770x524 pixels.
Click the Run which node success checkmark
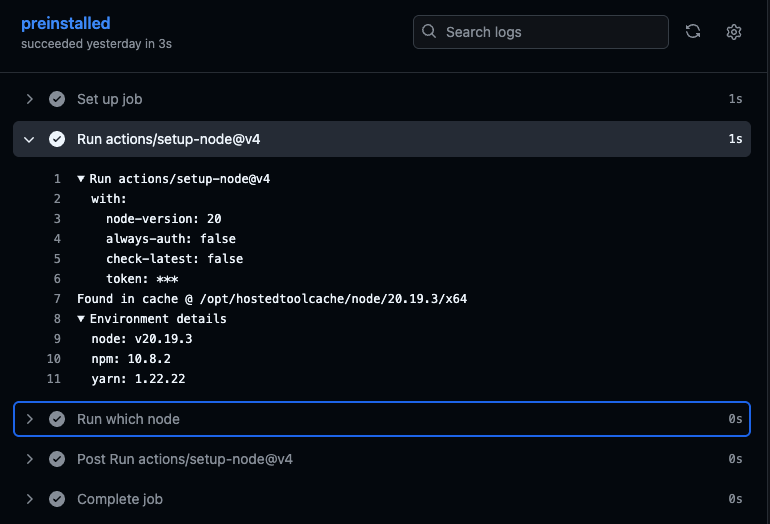[57, 419]
